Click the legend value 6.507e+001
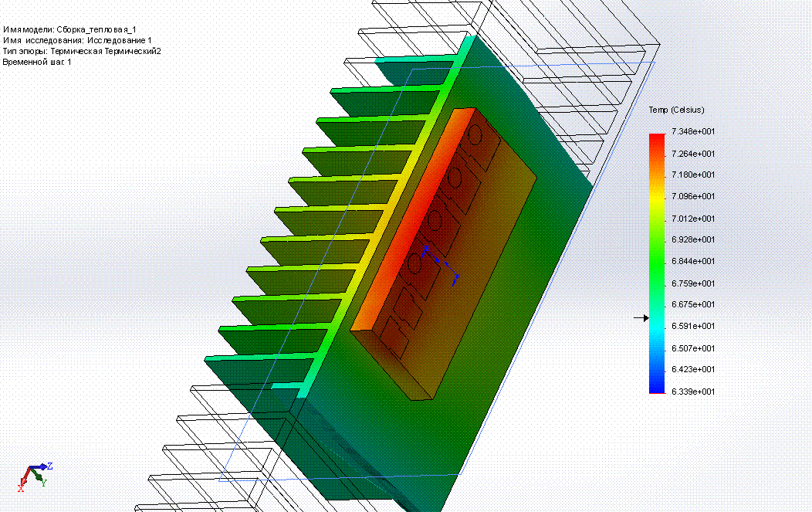The image size is (812, 512). tap(693, 348)
